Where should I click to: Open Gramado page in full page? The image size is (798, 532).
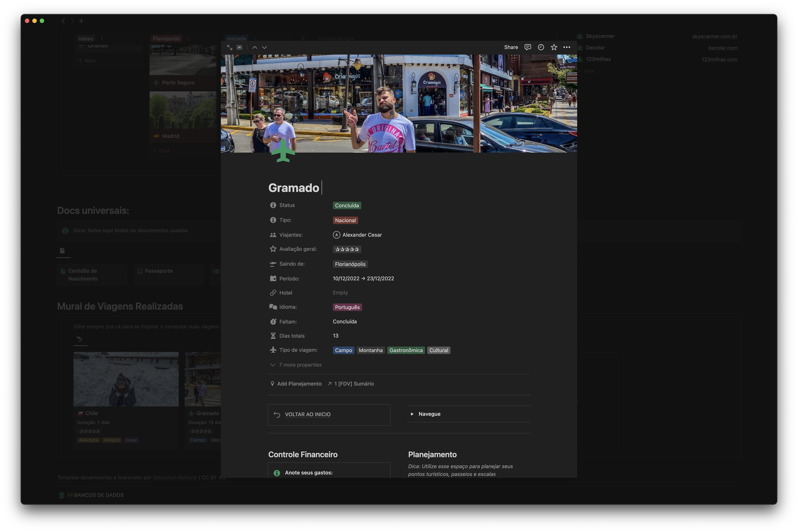tap(230, 48)
